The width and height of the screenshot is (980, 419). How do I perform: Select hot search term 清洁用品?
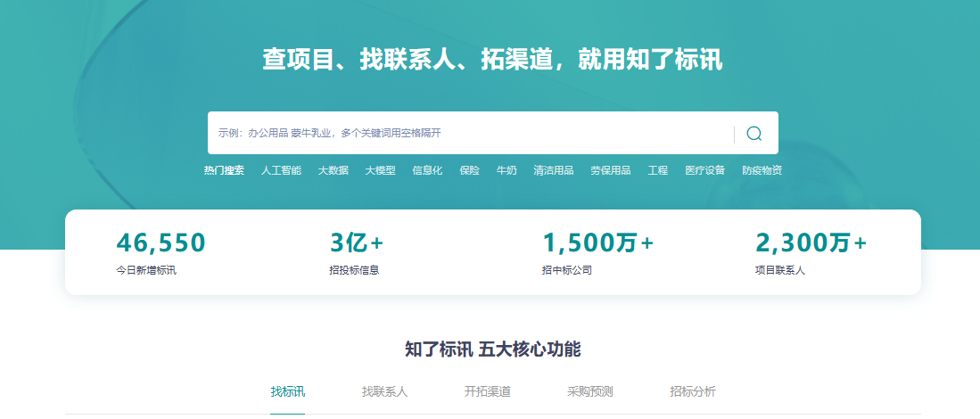[x=554, y=170]
